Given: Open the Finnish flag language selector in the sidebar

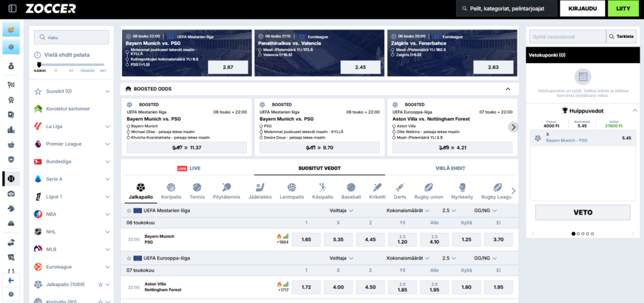Looking at the screenshot, I should pos(11,280).
